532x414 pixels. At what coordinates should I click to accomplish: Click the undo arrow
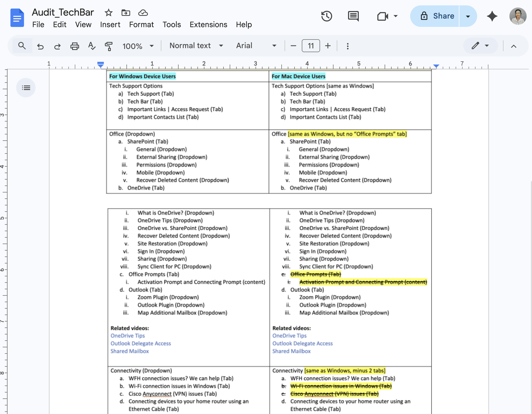(40, 46)
